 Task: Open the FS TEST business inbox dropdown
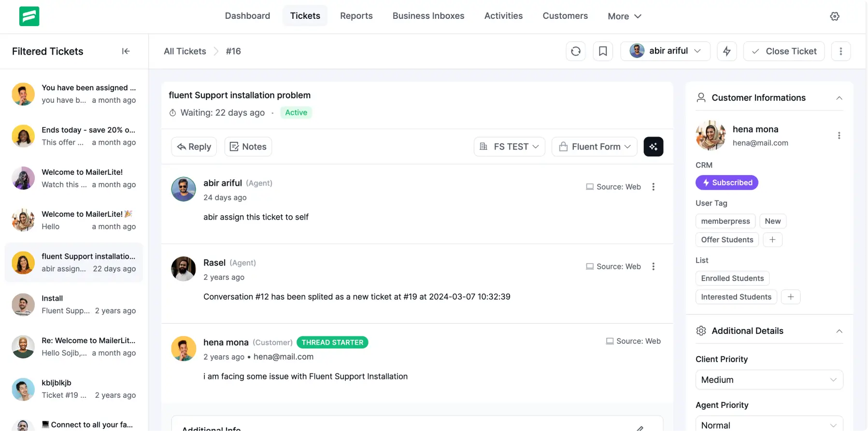click(x=510, y=147)
